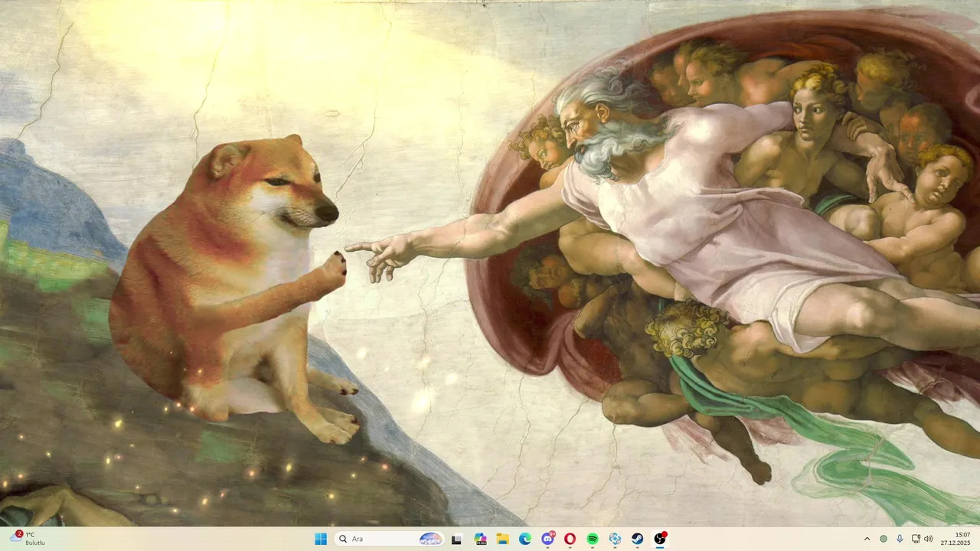Launch Microsoft 365 Copilot from taskbar
The width and height of the screenshot is (980, 551).
480,539
